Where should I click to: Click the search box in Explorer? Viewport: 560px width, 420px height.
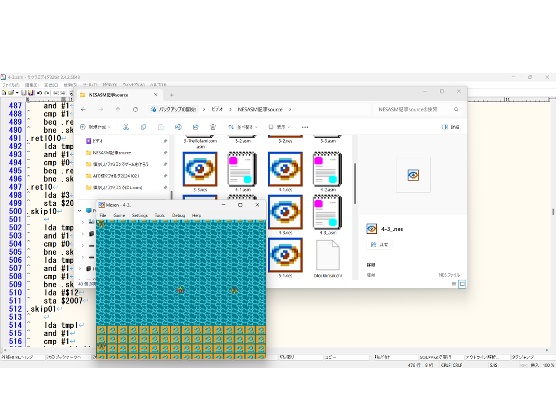click(x=417, y=109)
